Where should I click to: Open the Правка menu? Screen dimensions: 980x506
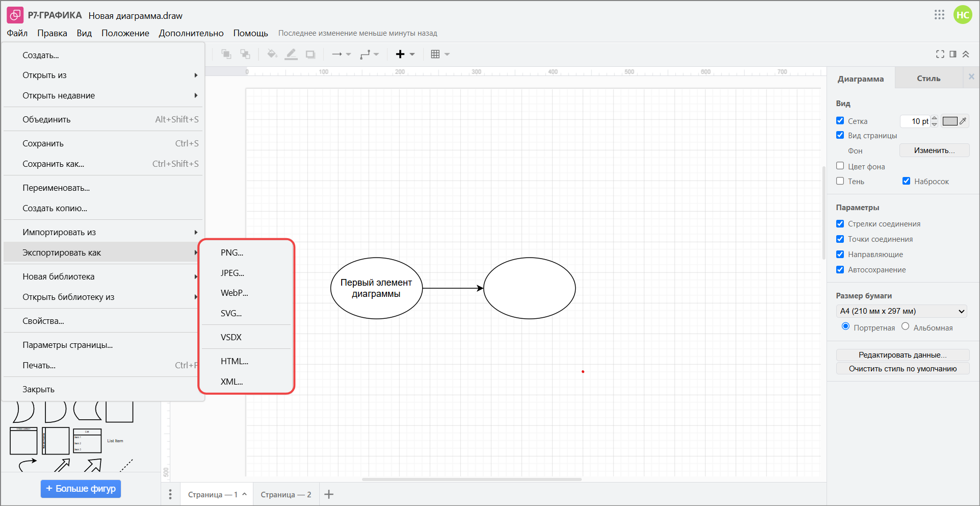click(52, 33)
